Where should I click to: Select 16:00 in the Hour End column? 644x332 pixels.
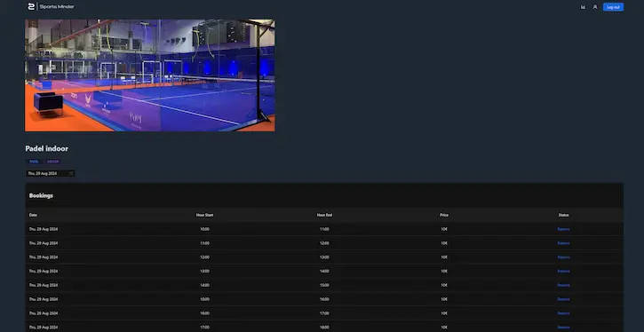coord(324,299)
